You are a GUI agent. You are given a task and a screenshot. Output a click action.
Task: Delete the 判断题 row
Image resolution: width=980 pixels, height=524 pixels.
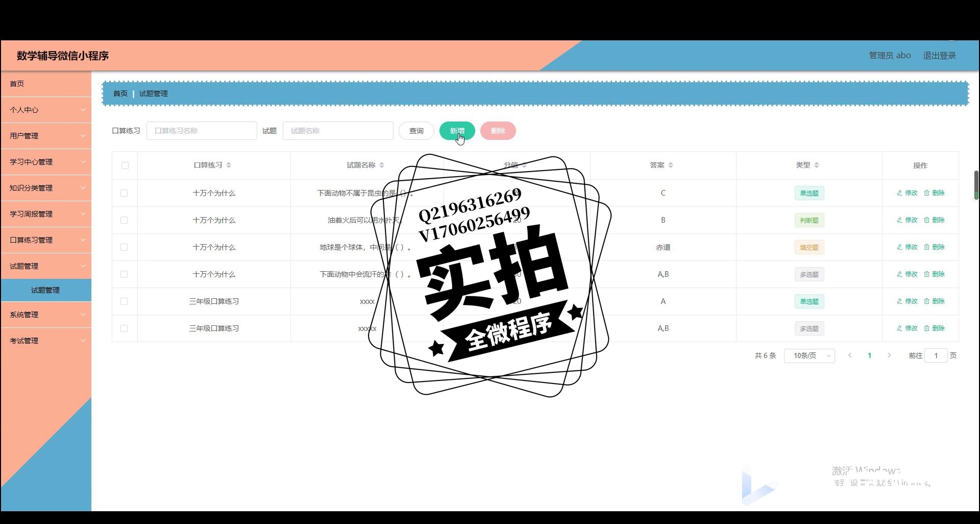tap(934, 220)
